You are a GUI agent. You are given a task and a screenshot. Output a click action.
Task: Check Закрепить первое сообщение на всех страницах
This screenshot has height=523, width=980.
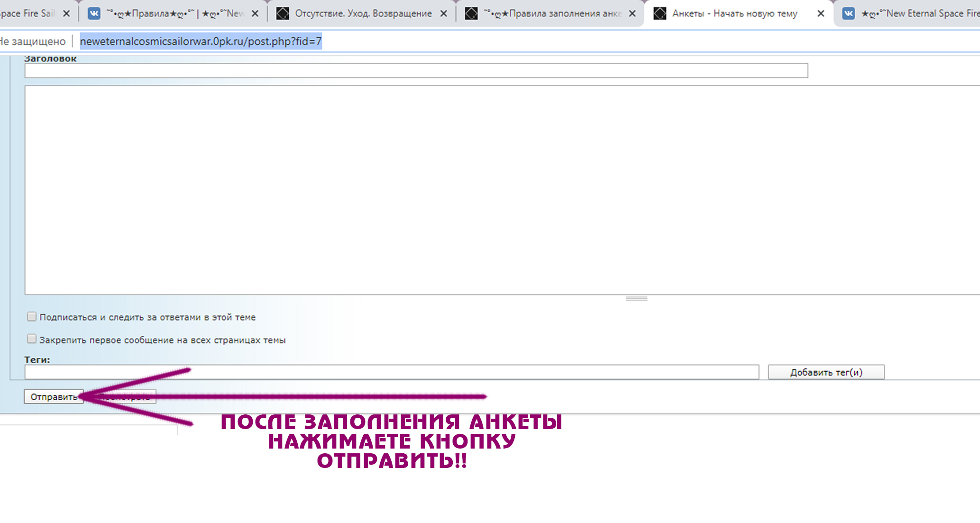[32, 339]
